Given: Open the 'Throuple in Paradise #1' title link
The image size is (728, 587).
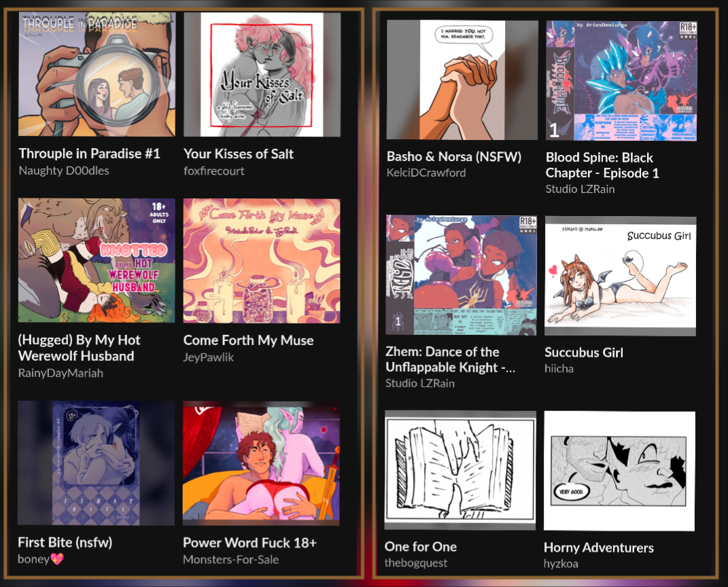Looking at the screenshot, I should (x=90, y=154).
